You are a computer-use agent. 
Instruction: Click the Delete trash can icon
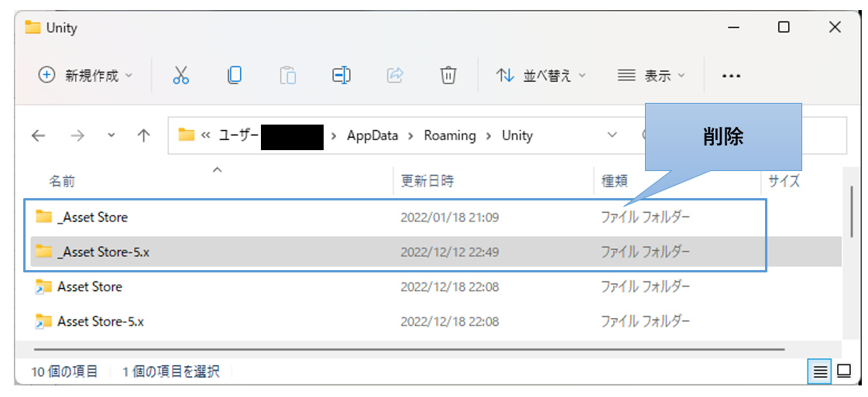click(x=448, y=75)
